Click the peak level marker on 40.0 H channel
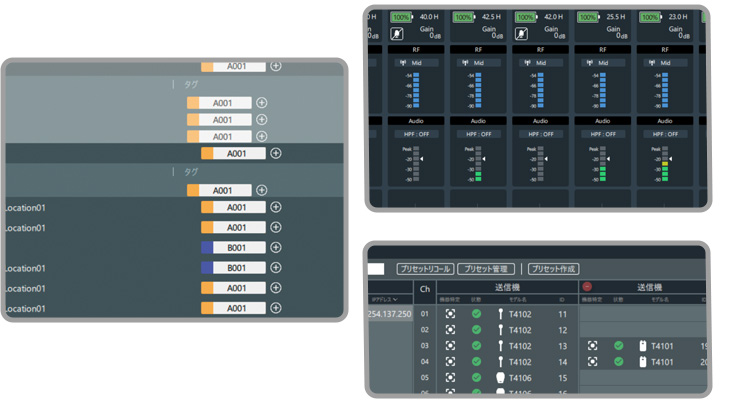This screenshot has width=734, height=400. pos(422,159)
